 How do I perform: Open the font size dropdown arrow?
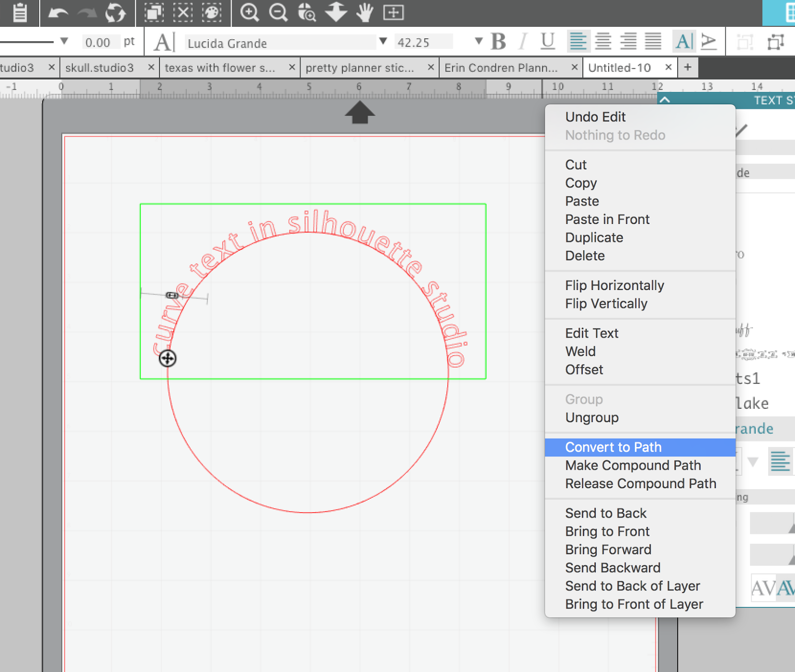[x=478, y=42]
